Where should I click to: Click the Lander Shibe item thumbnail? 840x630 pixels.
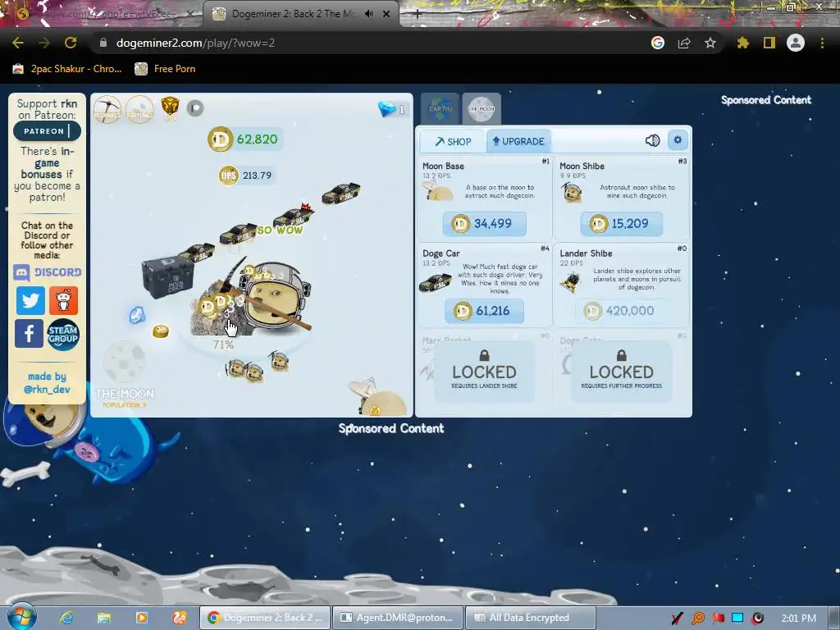tap(571, 281)
